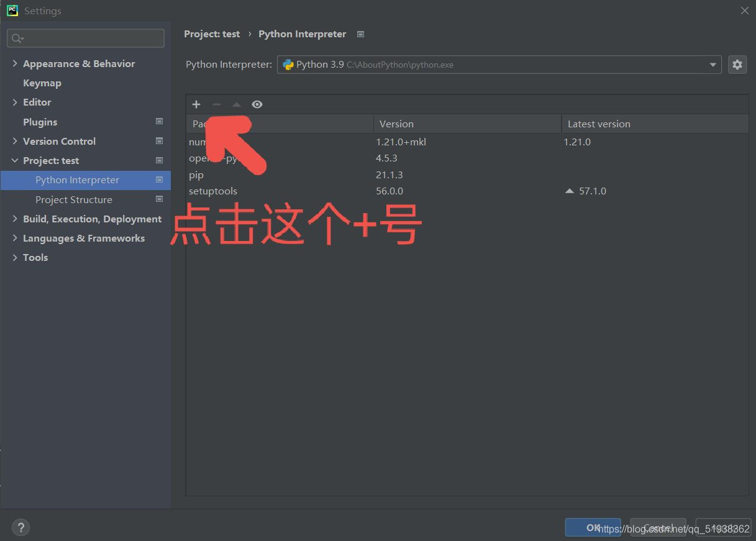756x541 pixels.
Task: Expand the Version Control section
Action: 15,141
